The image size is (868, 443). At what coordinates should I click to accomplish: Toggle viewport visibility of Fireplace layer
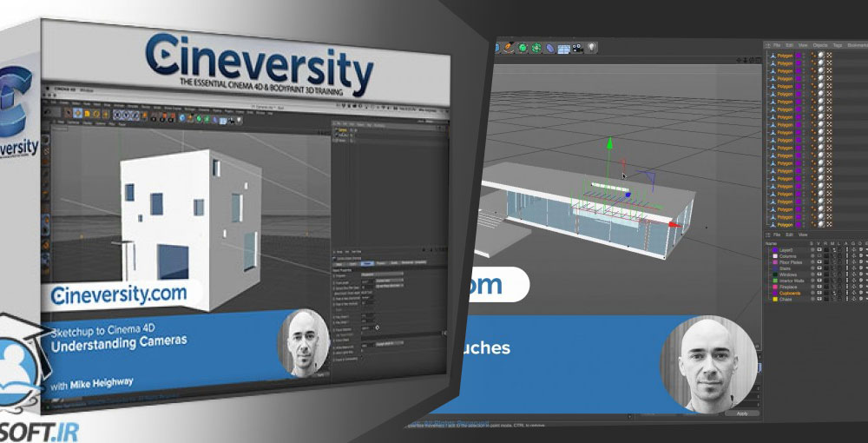[x=819, y=287]
